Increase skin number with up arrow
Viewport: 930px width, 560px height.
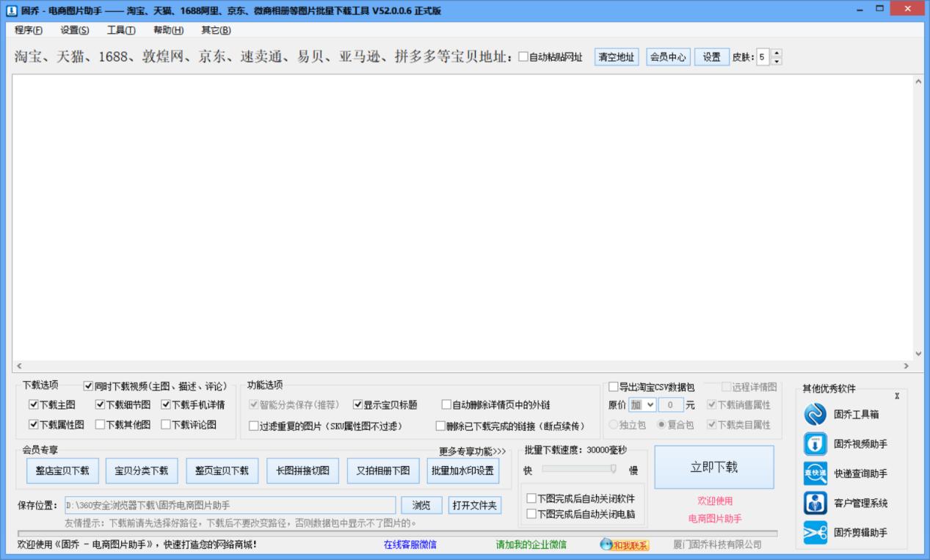(x=775, y=52)
